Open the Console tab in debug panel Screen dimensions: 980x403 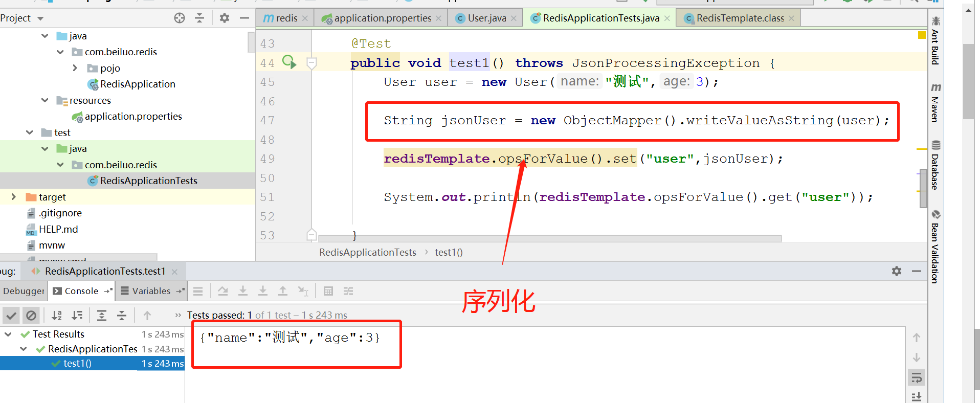click(82, 291)
